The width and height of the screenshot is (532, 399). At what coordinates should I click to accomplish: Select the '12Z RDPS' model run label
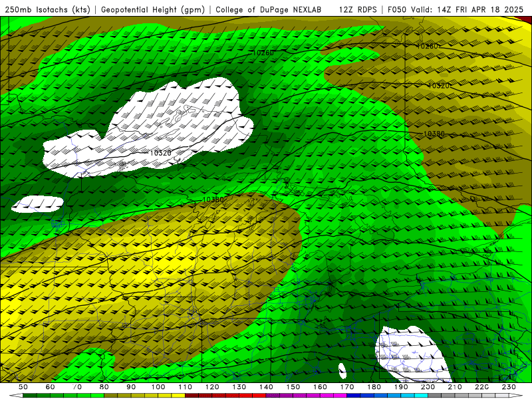(358, 9)
